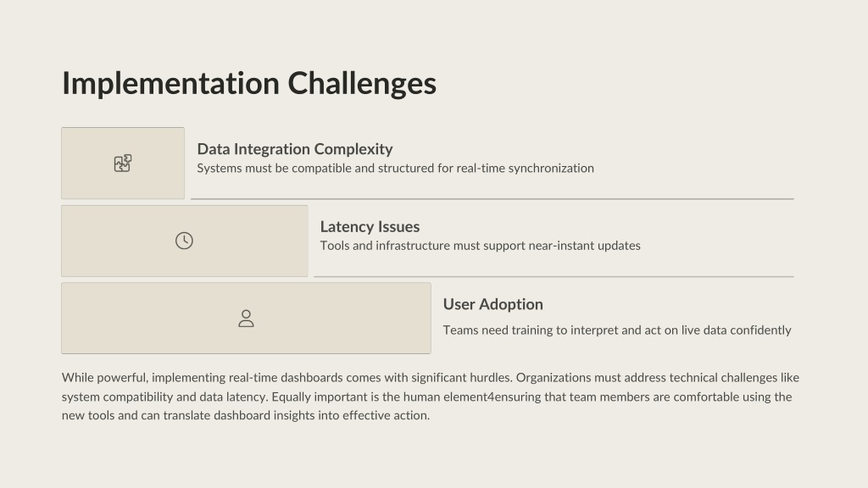868x488 pixels.
Task: Click the clock icon for Latency Issues
Action: [184, 241]
